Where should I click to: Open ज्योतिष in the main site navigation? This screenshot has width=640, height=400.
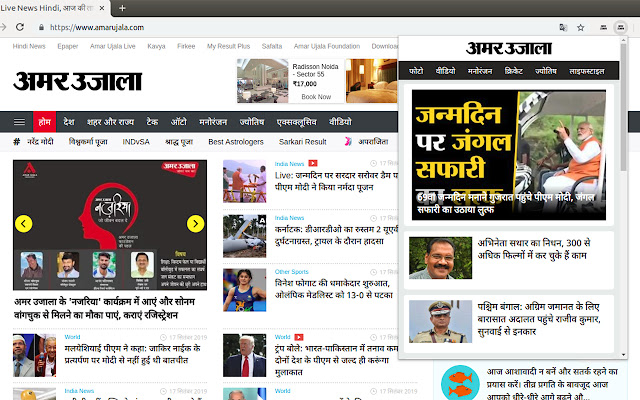coord(252,122)
